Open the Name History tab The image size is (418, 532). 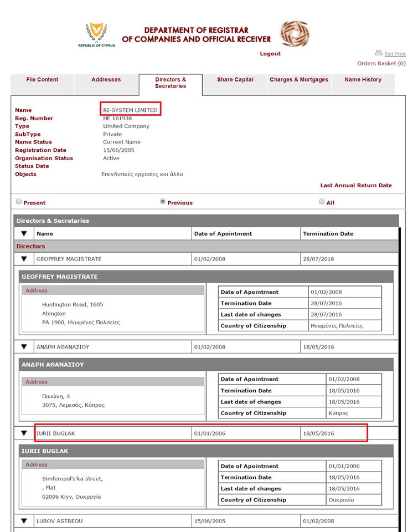[363, 80]
